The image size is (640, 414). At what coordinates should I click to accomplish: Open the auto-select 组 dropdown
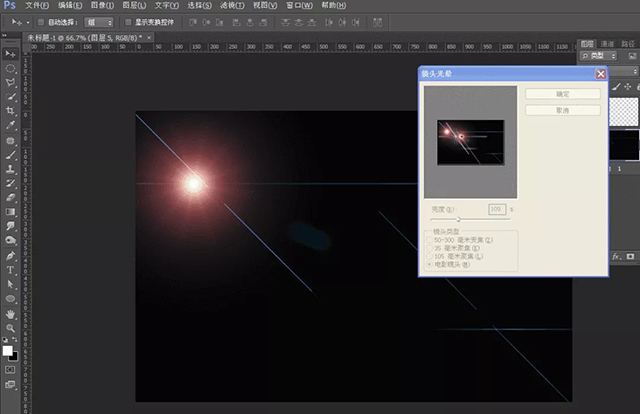click(x=99, y=21)
